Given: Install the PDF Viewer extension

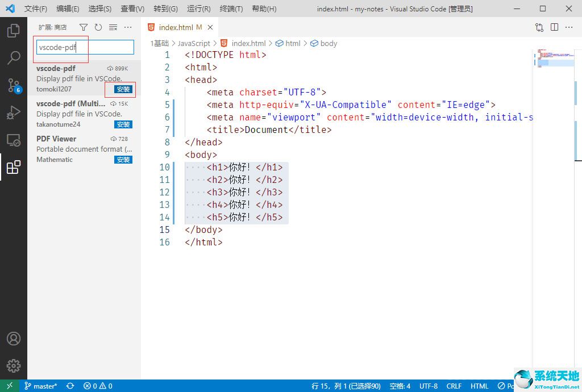Looking at the screenshot, I should pos(123,160).
